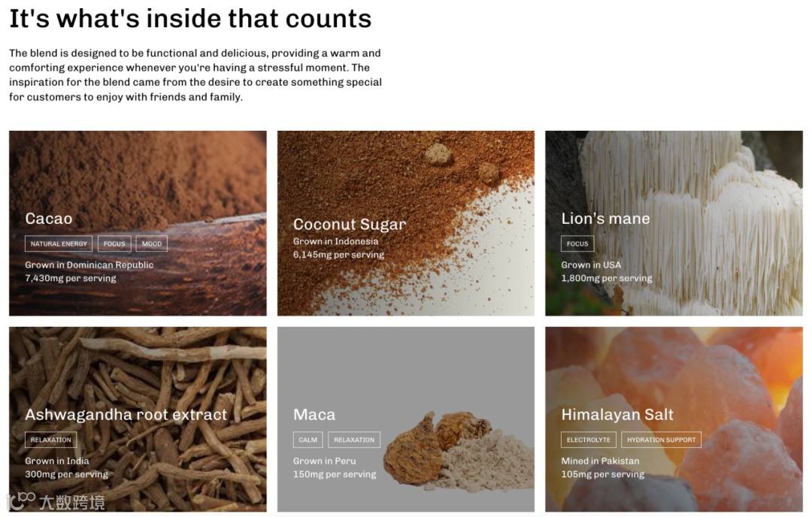Select the ELECTROLYTE tag on Himalayan Salt

tap(588, 440)
